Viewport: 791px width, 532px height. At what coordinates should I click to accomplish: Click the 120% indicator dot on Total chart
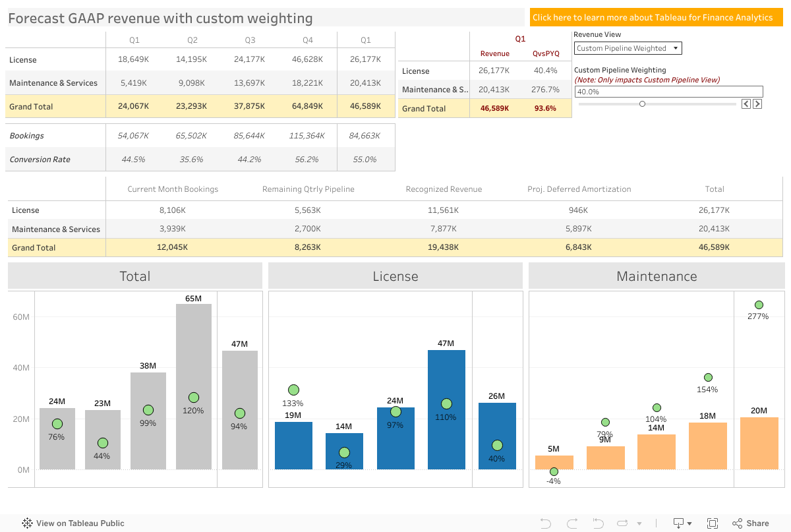[193, 398]
